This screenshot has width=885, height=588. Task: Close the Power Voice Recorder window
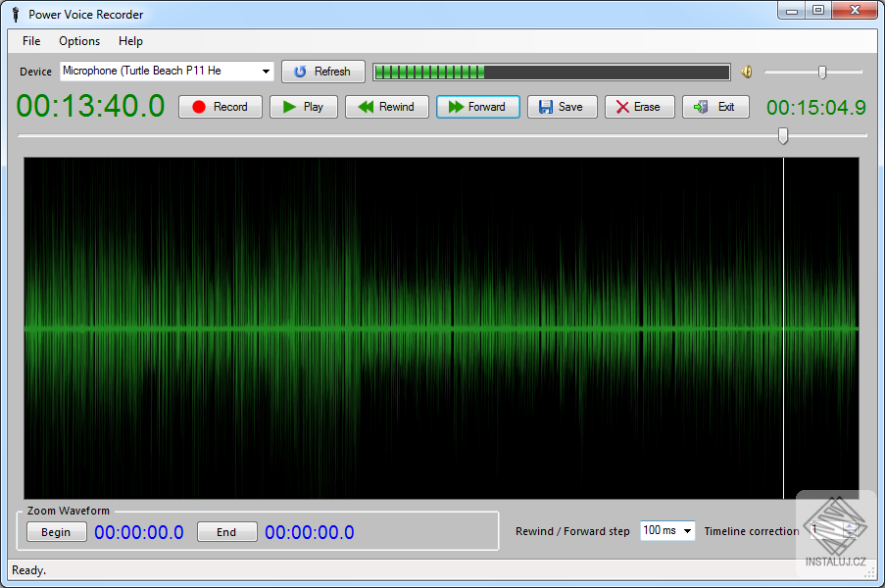tap(855, 10)
